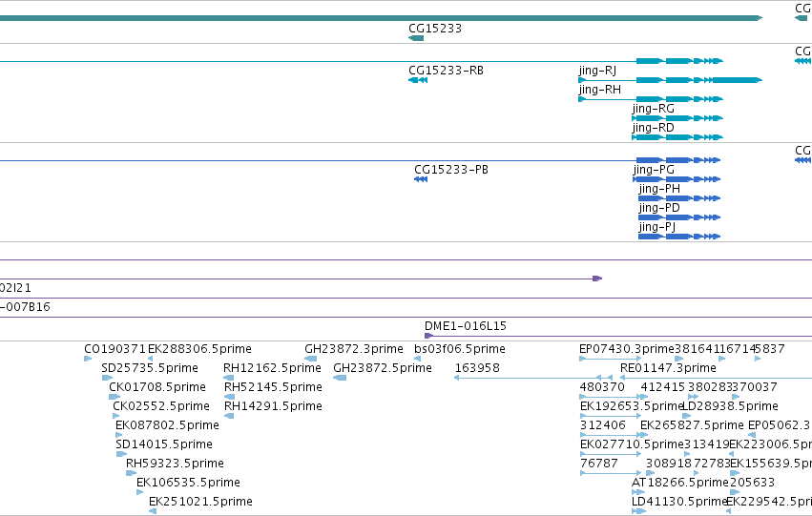Click the LD28938.5prime EST label
Screen dimensions: 812x516
(730, 406)
